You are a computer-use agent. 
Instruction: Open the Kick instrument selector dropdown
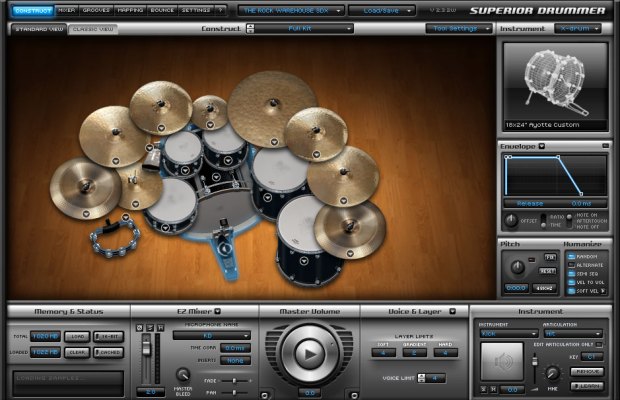point(508,334)
